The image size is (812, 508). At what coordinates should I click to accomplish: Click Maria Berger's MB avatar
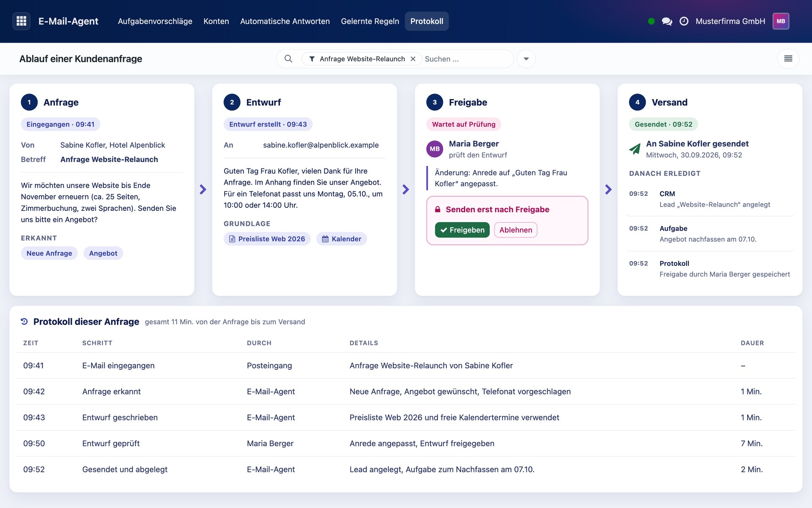point(434,149)
